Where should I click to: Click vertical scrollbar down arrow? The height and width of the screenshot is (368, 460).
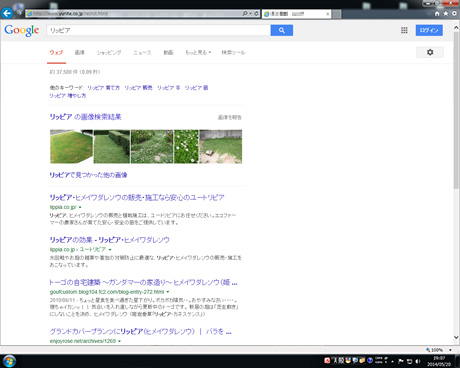coord(456,337)
